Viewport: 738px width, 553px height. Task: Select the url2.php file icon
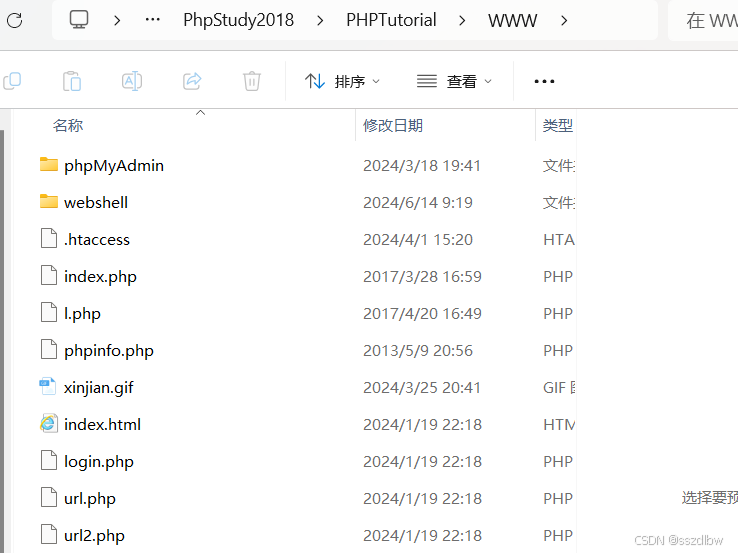pos(49,534)
